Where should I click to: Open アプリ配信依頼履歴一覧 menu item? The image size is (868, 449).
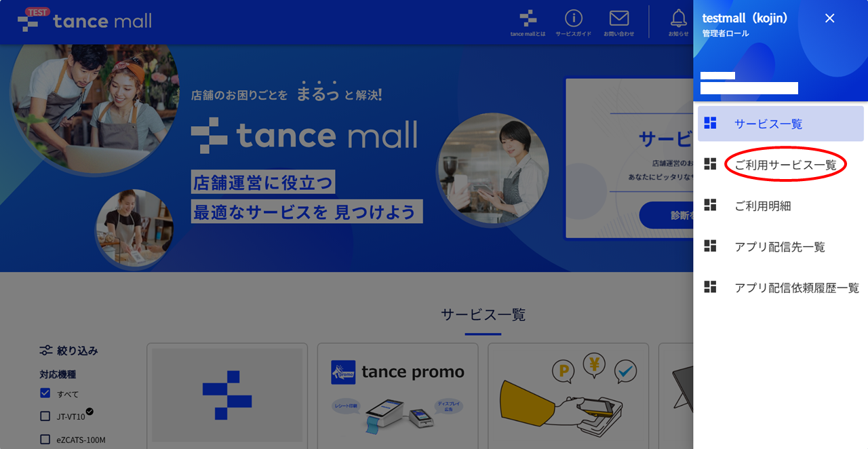[x=781, y=288]
